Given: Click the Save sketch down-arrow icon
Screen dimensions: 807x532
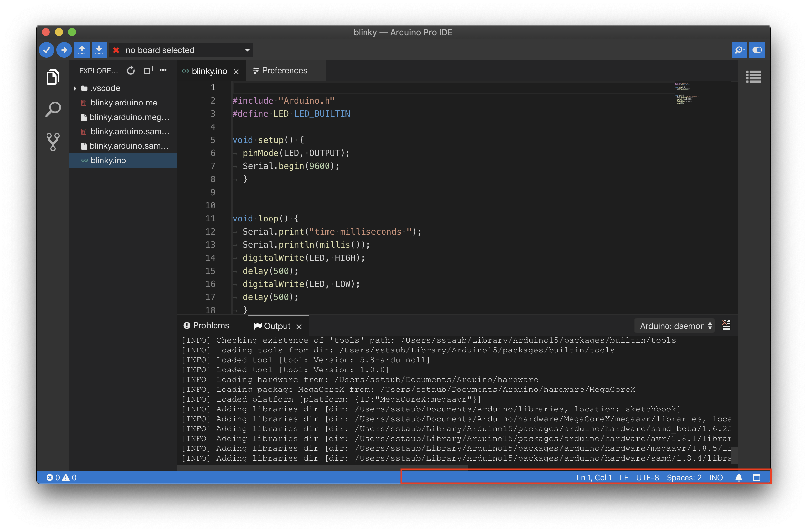Looking at the screenshot, I should (99, 50).
